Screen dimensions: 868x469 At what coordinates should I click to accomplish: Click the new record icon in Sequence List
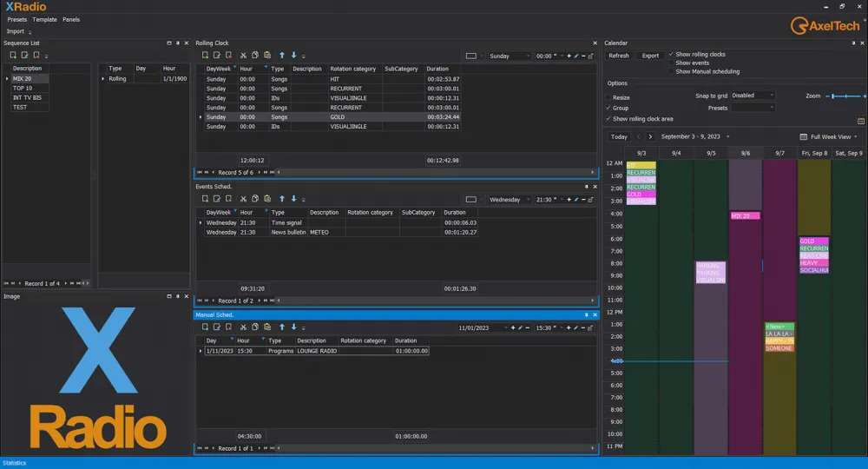(x=14, y=56)
